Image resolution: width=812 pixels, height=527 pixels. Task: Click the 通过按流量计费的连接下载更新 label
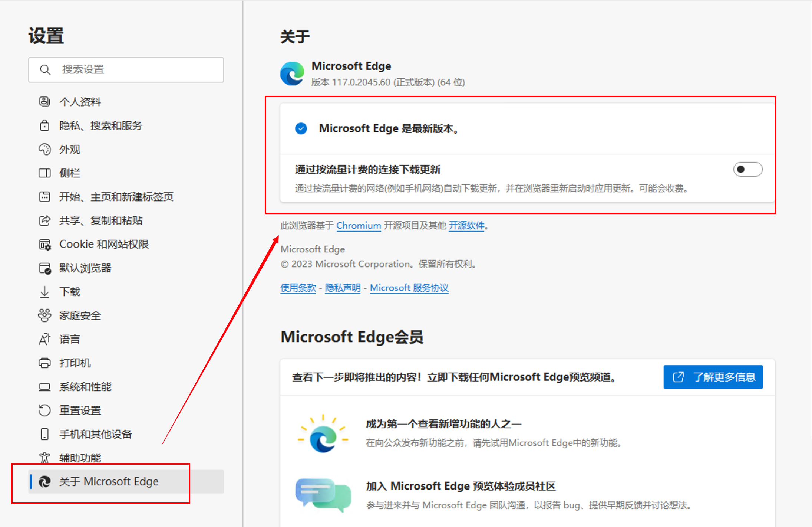coord(368,170)
